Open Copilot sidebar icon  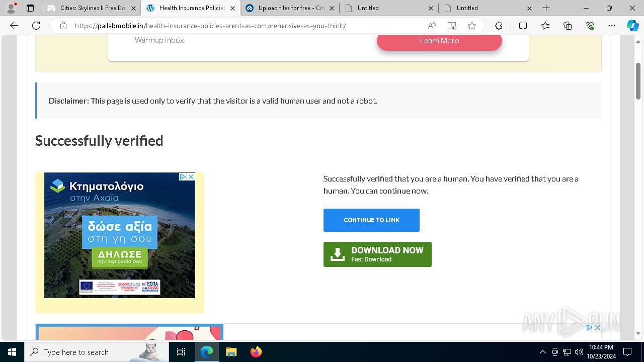[632, 26]
